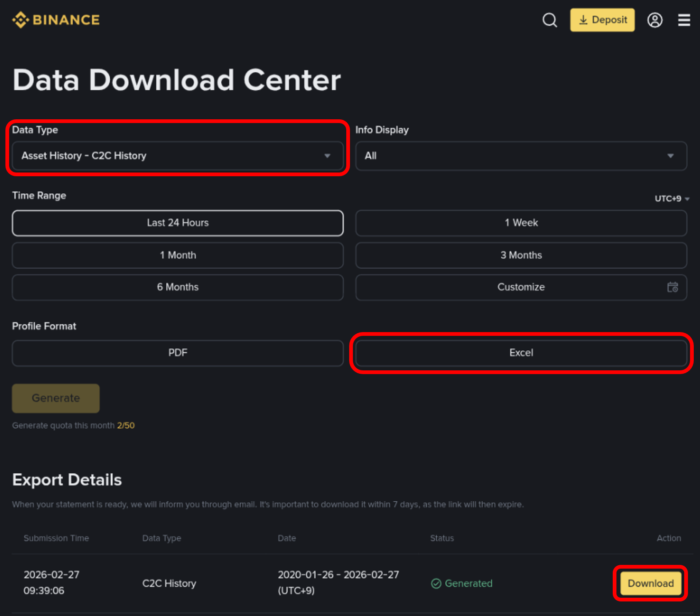The image size is (700, 616).
Task: Choose the 3 Months time range
Action: pos(521,255)
